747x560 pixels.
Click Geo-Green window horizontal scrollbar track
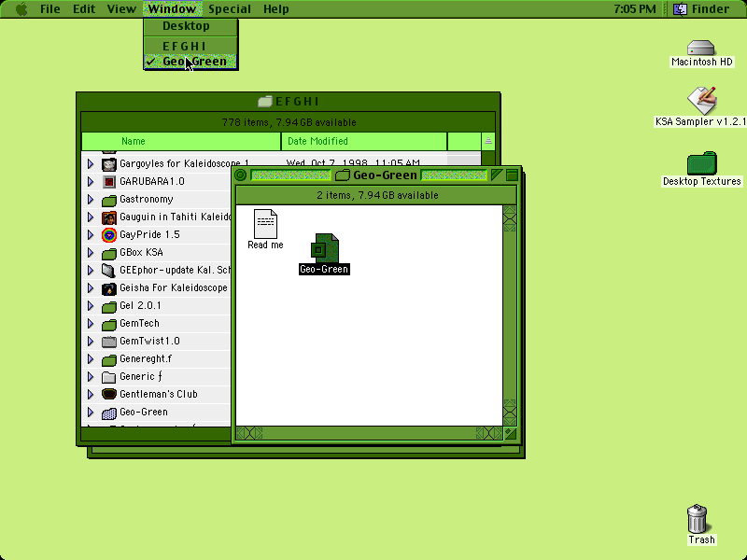[x=369, y=433]
